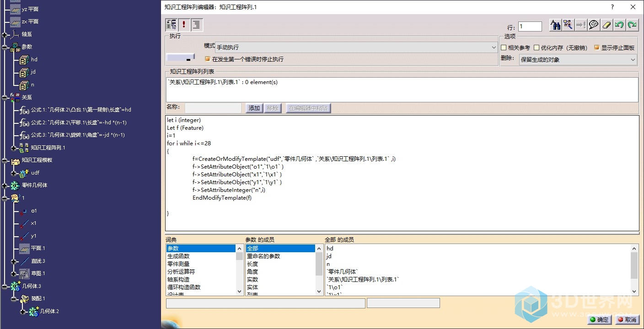The image size is (644, 329).
Task: Select the hd parameter icon in tree
Action: click(24, 60)
